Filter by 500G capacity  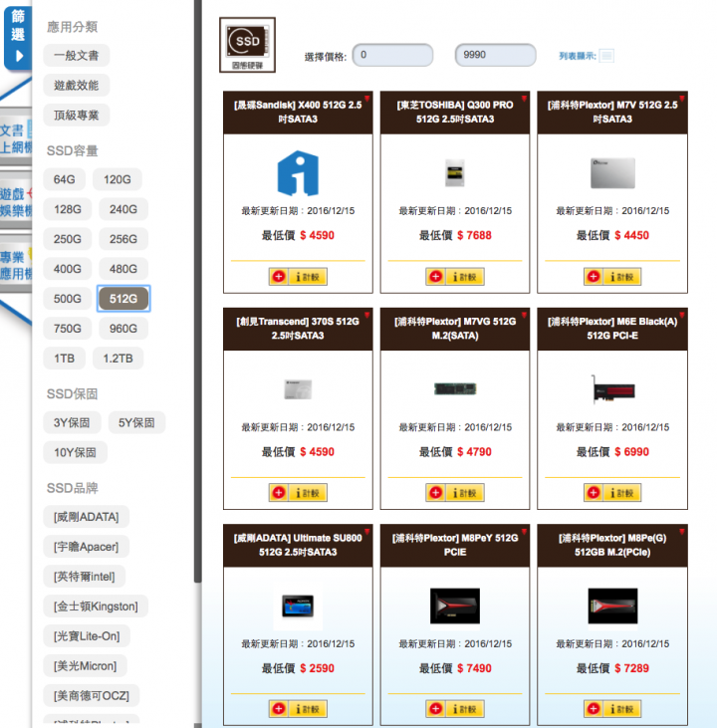[x=68, y=299]
